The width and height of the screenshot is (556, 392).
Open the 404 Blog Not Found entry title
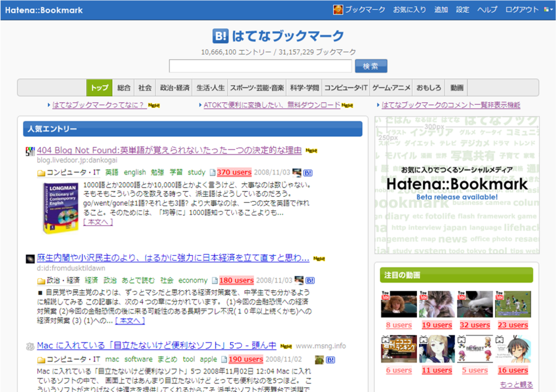point(169,151)
